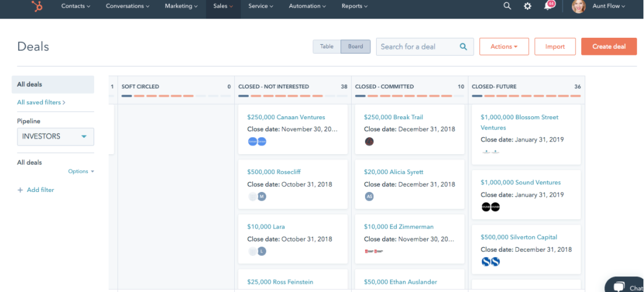Click the AS avatar on Alicia Syrett card
This screenshot has height=292, width=644.
click(369, 196)
